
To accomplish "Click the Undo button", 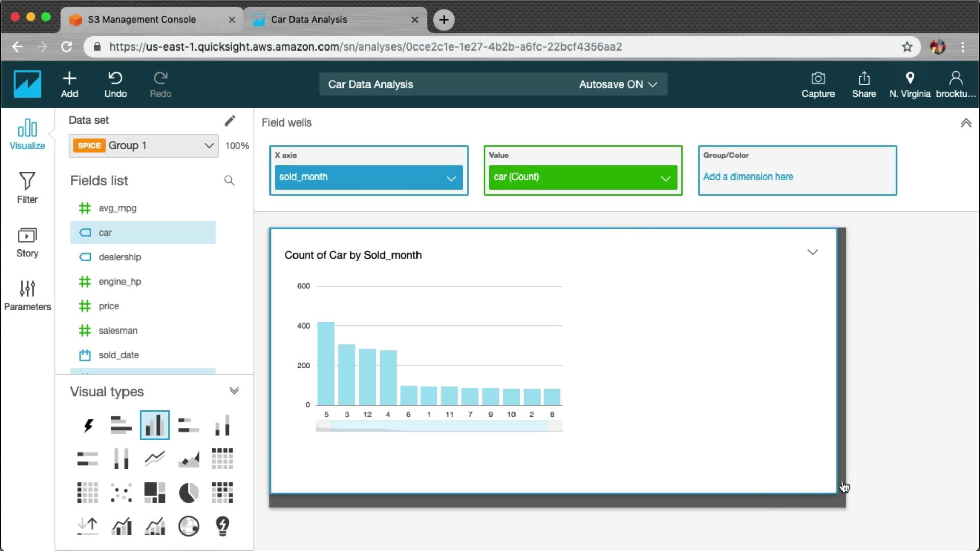I will (x=115, y=84).
